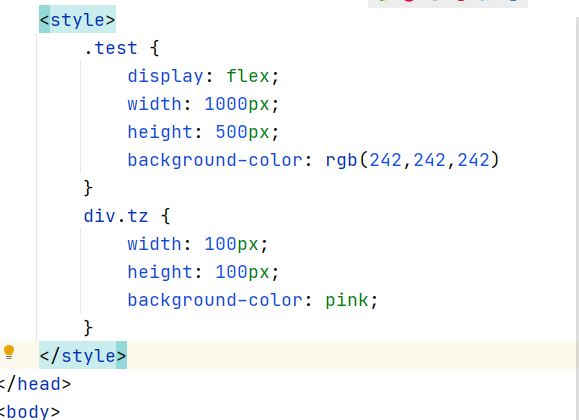Viewport: 579px width, 420px height.
Task: Click the background-color property in div.tz rule
Action: tap(215, 300)
